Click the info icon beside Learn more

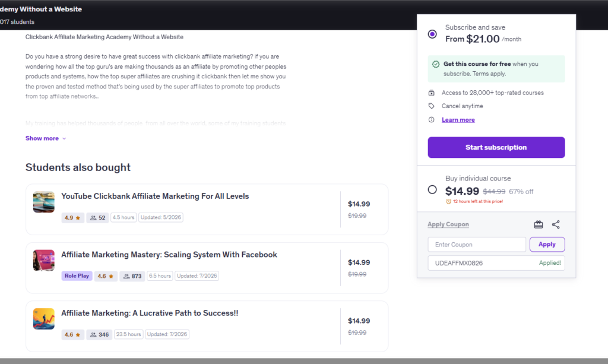(431, 120)
